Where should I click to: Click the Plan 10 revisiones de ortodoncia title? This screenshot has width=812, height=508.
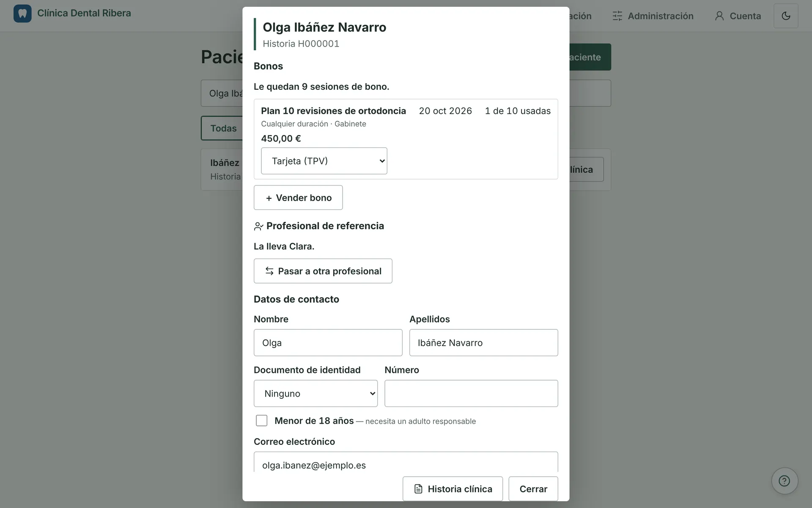click(333, 111)
